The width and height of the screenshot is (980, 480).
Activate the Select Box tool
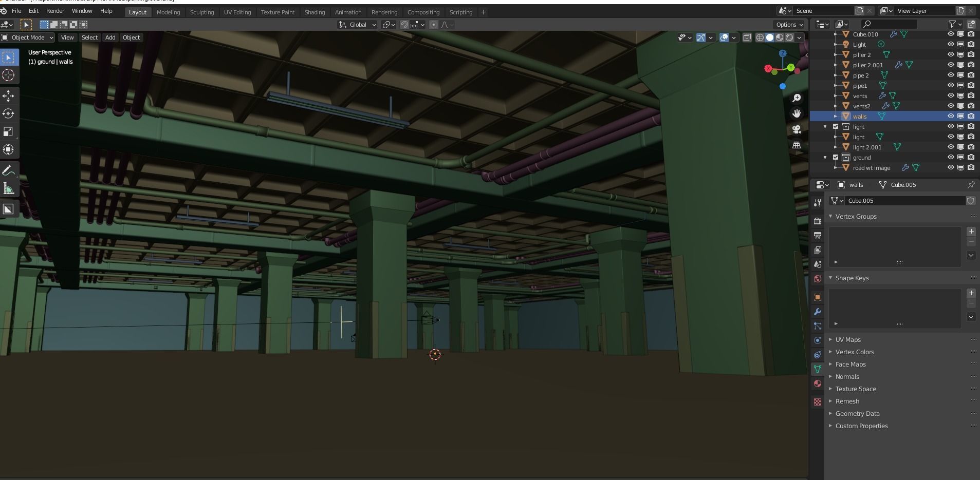(8, 57)
